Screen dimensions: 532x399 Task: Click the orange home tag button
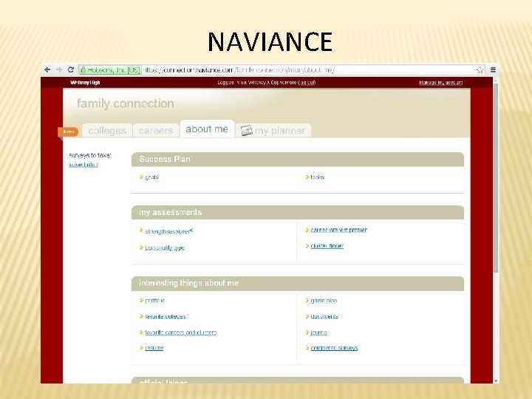coord(68,132)
